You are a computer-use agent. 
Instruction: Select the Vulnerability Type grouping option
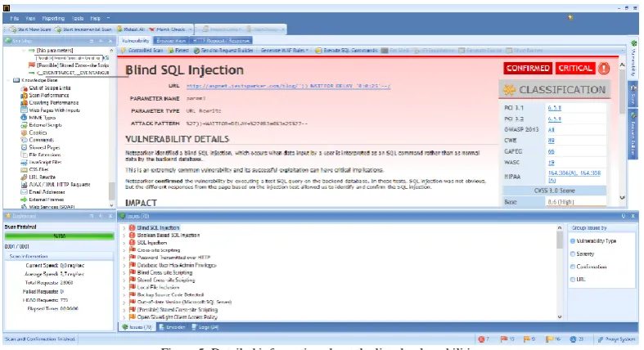pos(573,241)
